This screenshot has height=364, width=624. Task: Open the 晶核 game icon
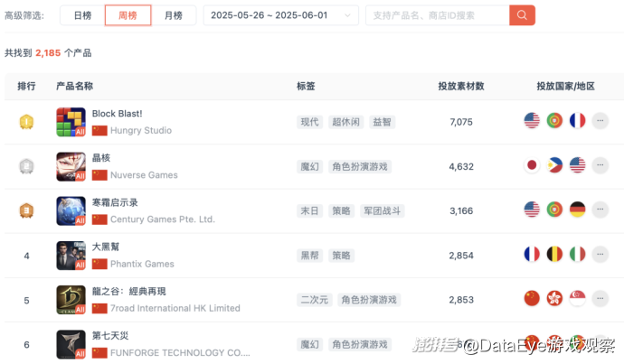pyautogui.click(x=71, y=166)
